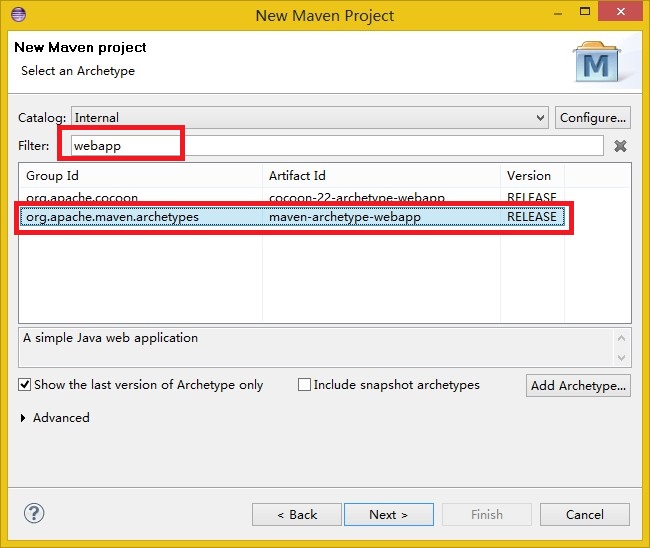Sort by Artifact Id column header
Image resolution: width=650 pixels, height=548 pixels.
(x=381, y=176)
